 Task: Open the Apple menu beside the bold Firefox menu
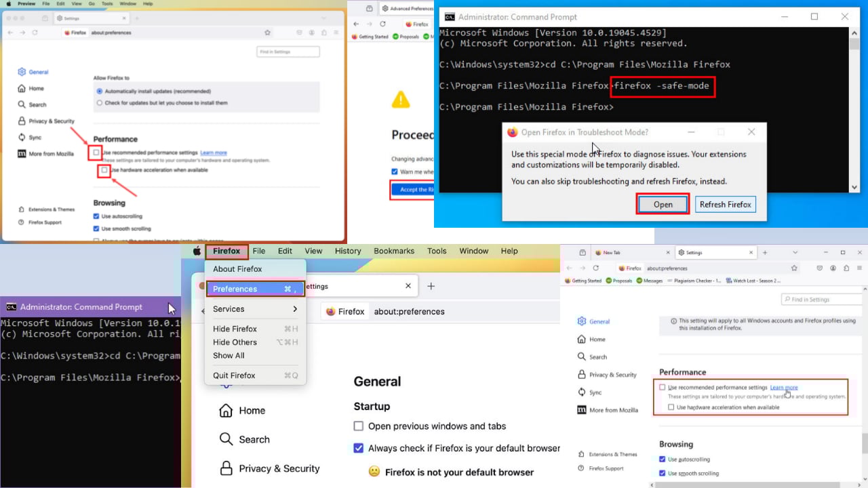(x=197, y=251)
